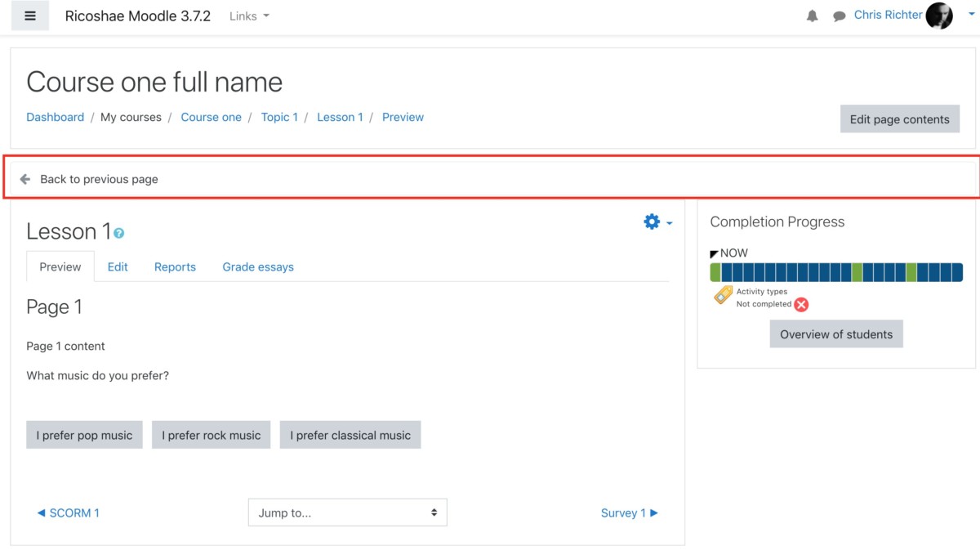Click the back arrow icon

click(25, 179)
